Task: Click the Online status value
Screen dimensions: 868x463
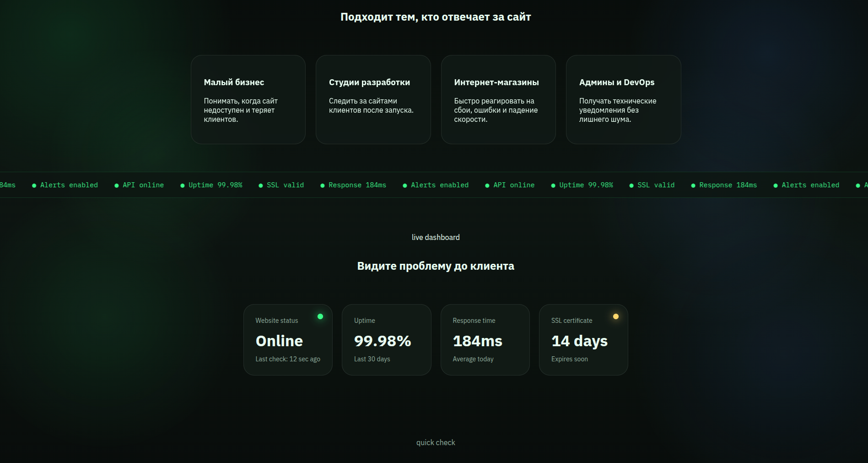Action: tap(279, 341)
